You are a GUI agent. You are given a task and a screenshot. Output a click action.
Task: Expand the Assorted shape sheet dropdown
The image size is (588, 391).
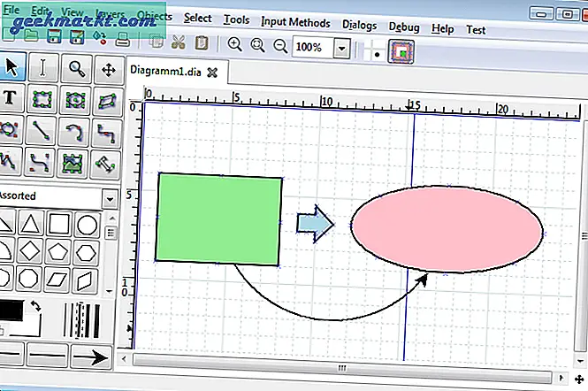109,196
